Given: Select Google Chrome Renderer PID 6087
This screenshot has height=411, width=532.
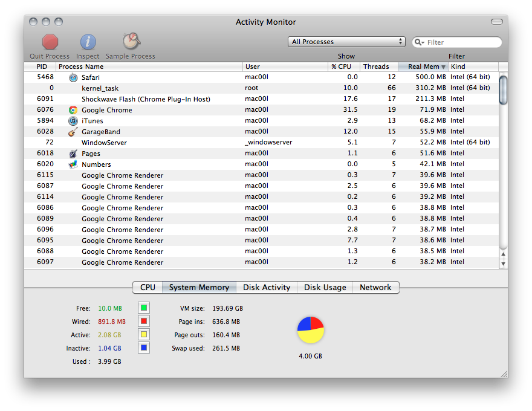Looking at the screenshot, I should click(x=262, y=186).
